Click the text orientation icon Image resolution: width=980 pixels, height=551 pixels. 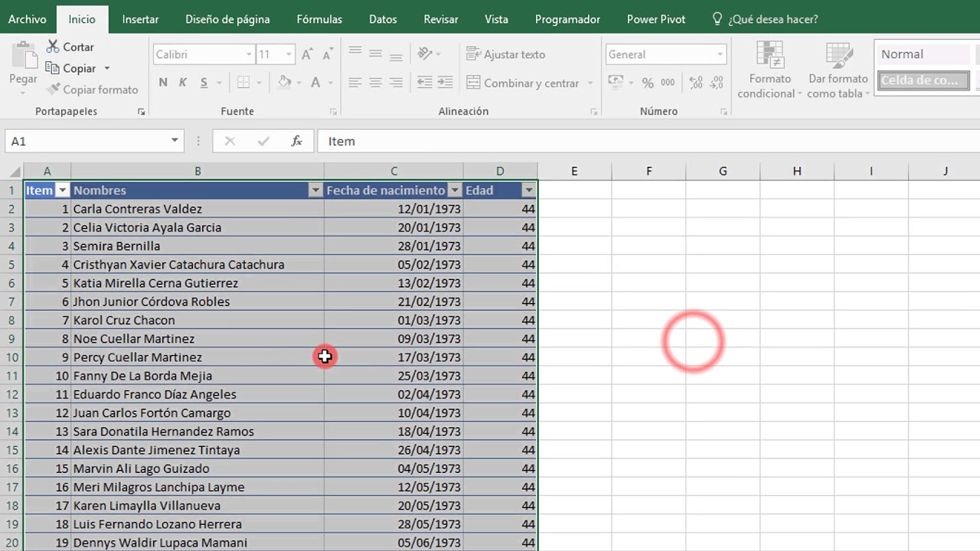tap(425, 54)
